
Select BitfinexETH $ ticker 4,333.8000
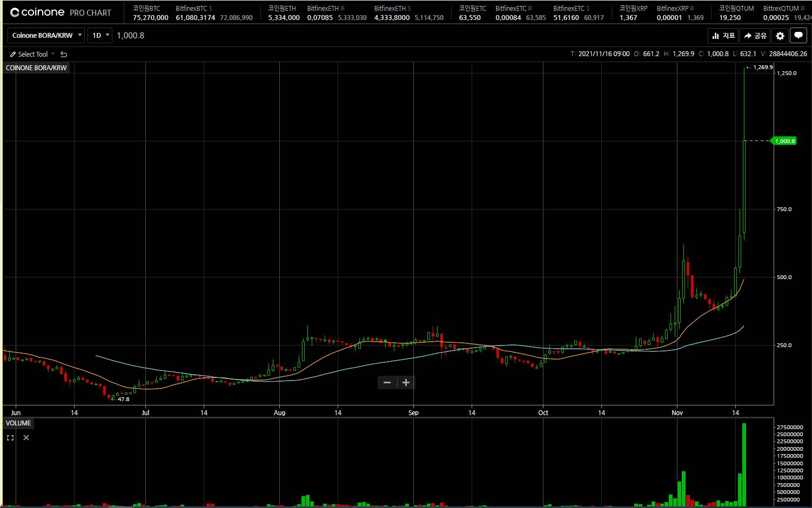409,13
